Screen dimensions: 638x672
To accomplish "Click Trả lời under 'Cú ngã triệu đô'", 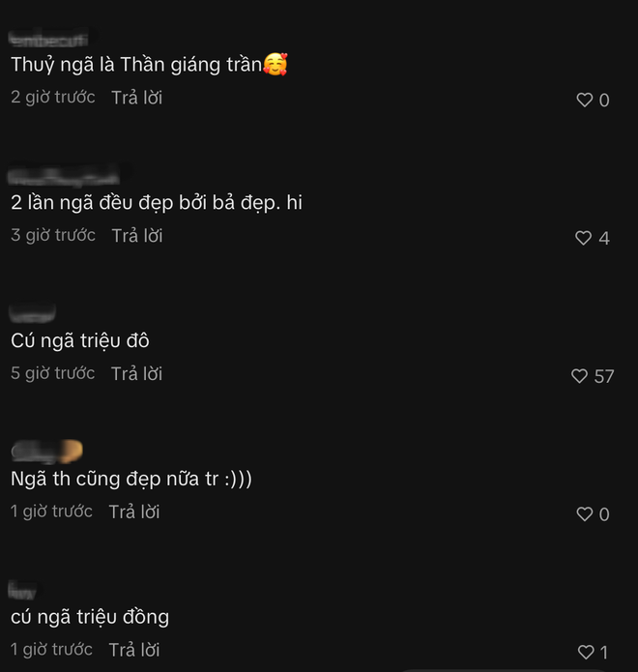I will tap(136, 374).
